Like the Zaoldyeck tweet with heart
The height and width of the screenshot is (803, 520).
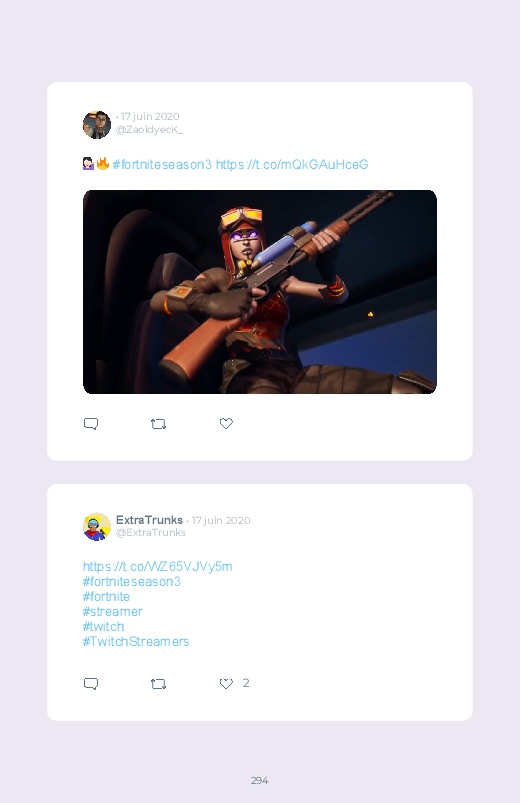226,424
